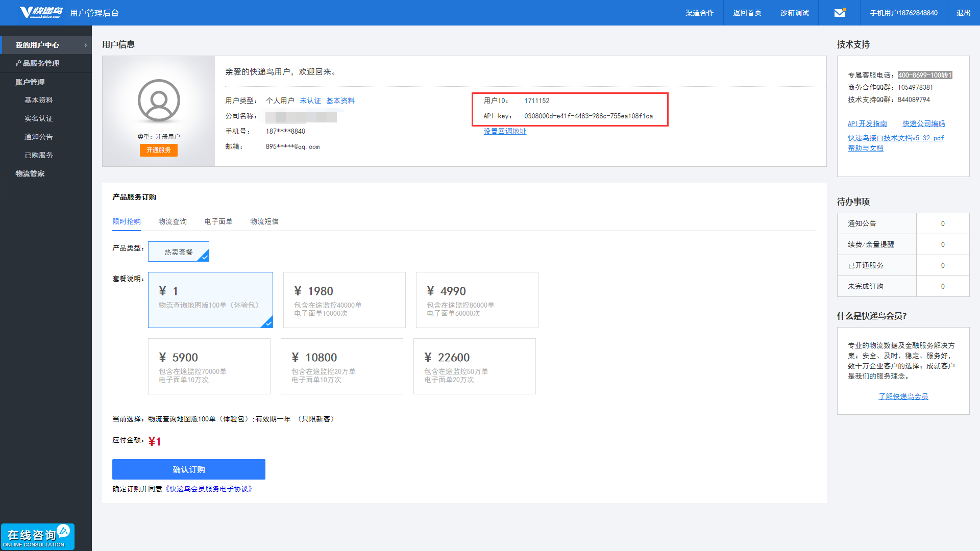Open the online consultation chat widget
The image size is (980, 551).
tap(37, 537)
